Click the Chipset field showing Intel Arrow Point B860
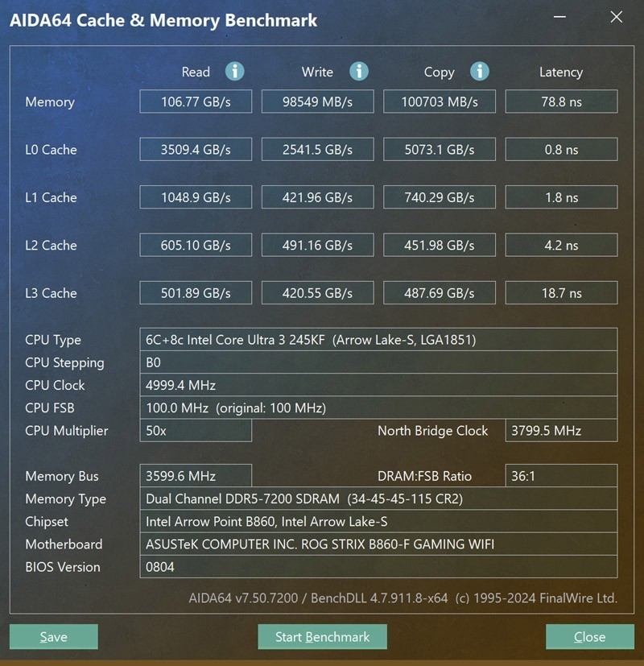644x666 pixels. [x=378, y=522]
